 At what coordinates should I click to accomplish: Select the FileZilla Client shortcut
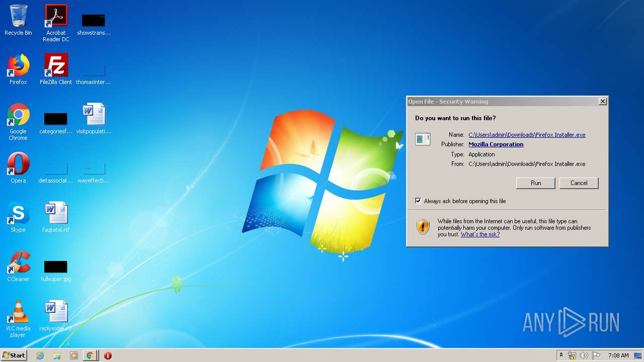56,69
